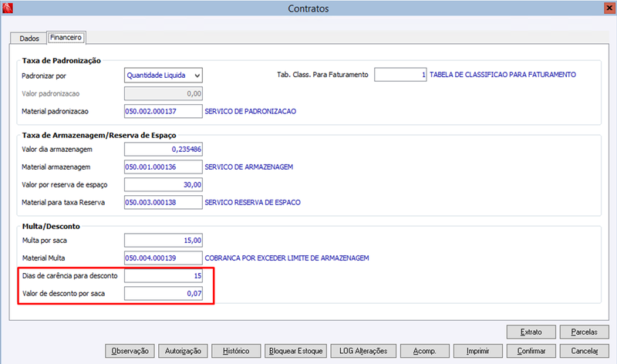Click the Material armazenagem code field
Viewport: 617px width, 364px height.
(164, 167)
